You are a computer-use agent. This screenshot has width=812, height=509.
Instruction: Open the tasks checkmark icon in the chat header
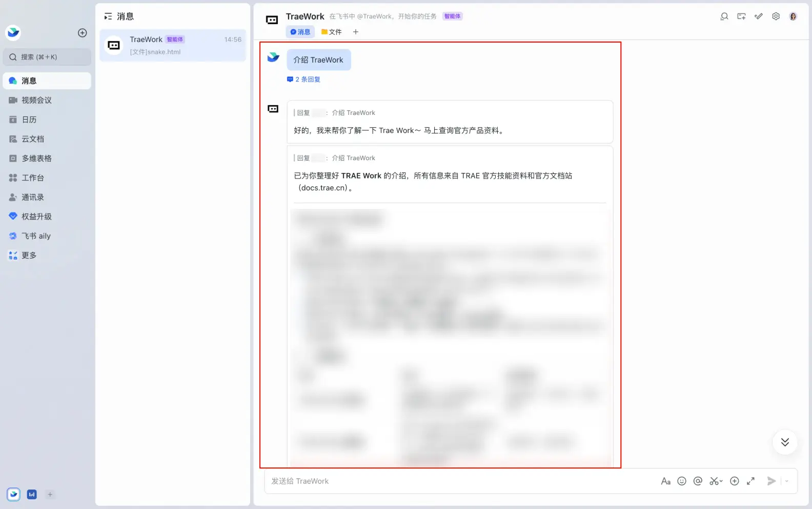[x=759, y=16]
